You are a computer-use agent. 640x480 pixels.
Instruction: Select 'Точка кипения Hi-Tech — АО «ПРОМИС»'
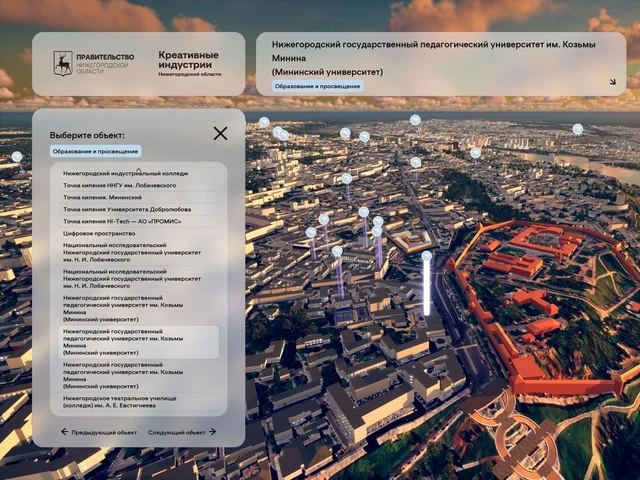138,221
